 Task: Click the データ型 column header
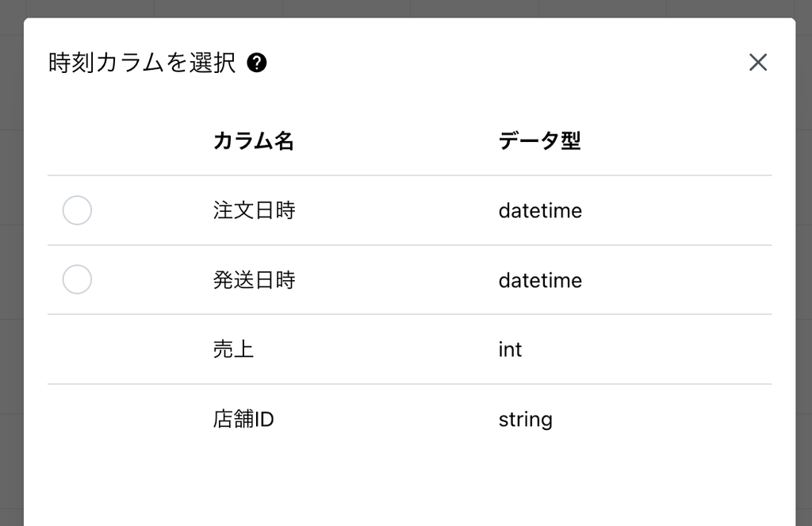539,141
